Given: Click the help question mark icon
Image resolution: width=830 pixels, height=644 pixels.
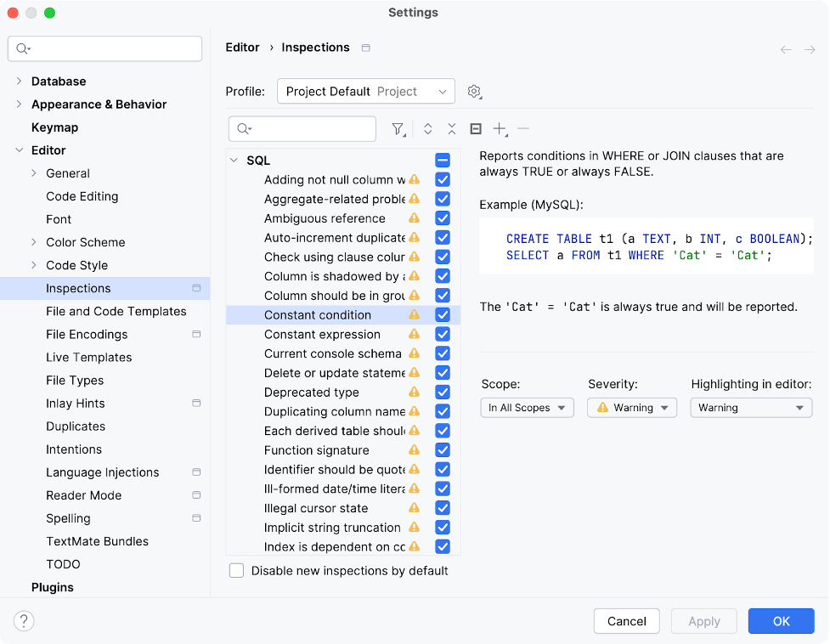Looking at the screenshot, I should [x=24, y=621].
